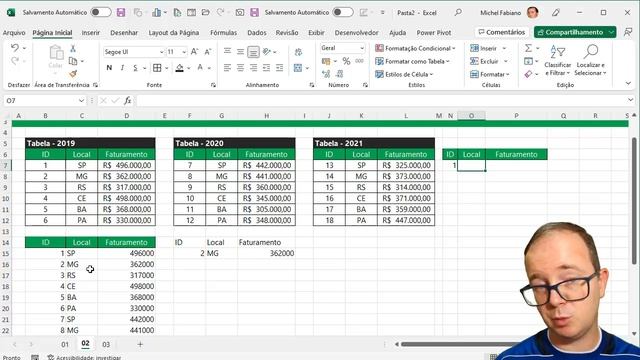The height and width of the screenshot is (360, 640).
Task: Open the Exibir tab
Action: pos(316,33)
